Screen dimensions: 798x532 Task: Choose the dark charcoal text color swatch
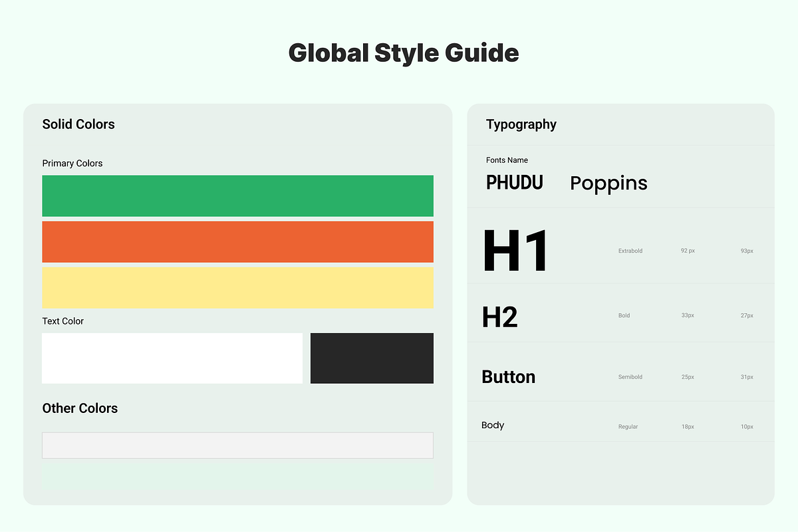point(372,358)
